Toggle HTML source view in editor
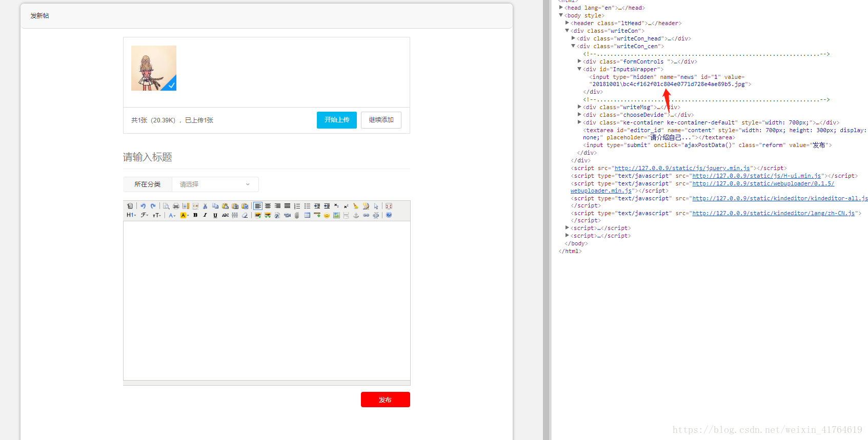 pos(130,206)
